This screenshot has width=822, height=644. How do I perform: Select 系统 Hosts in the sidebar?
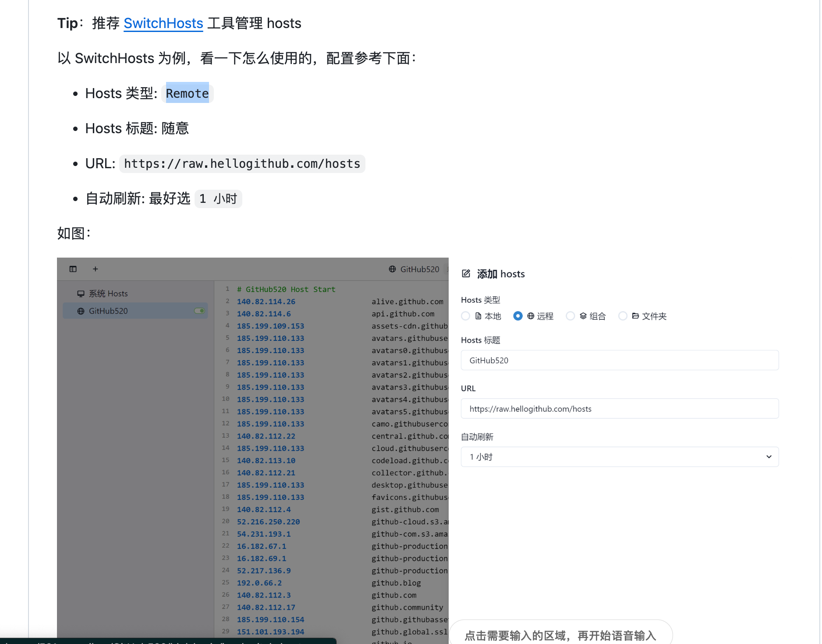coord(108,294)
